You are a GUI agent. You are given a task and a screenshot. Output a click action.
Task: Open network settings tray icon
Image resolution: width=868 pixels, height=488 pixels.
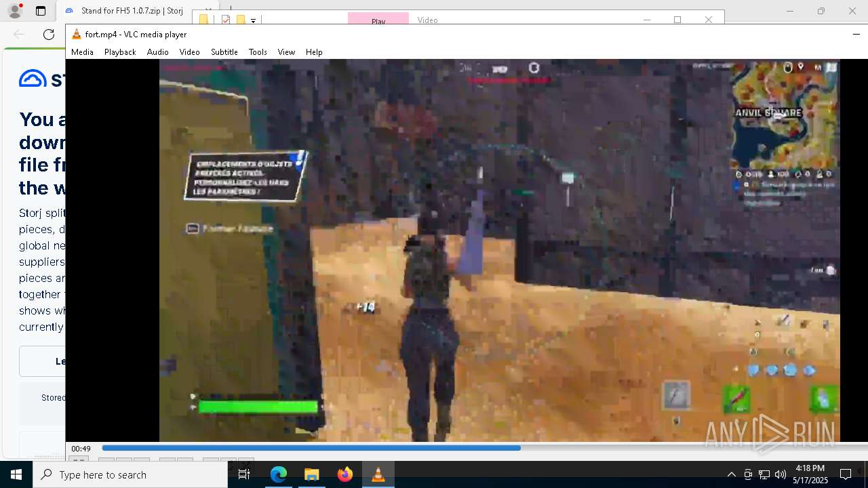click(764, 474)
